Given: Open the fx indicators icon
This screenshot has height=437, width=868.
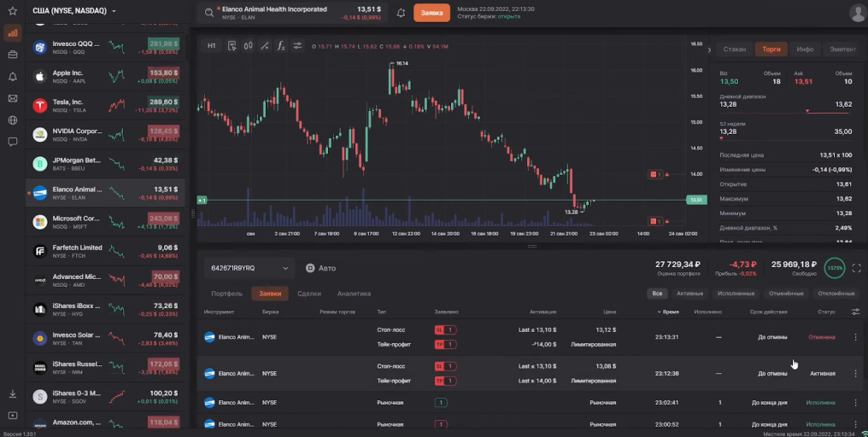Looking at the screenshot, I should [281, 46].
